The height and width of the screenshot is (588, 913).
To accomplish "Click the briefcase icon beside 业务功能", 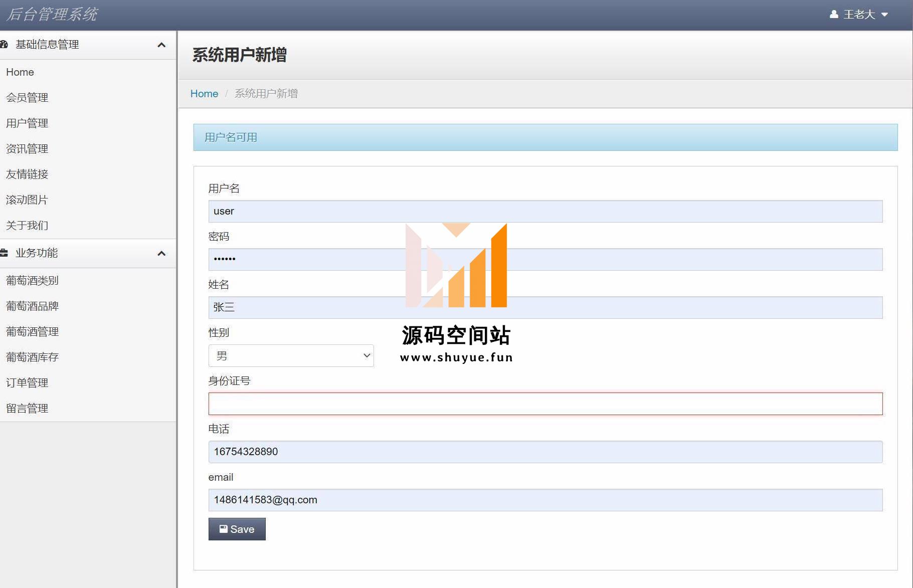I will [4, 253].
